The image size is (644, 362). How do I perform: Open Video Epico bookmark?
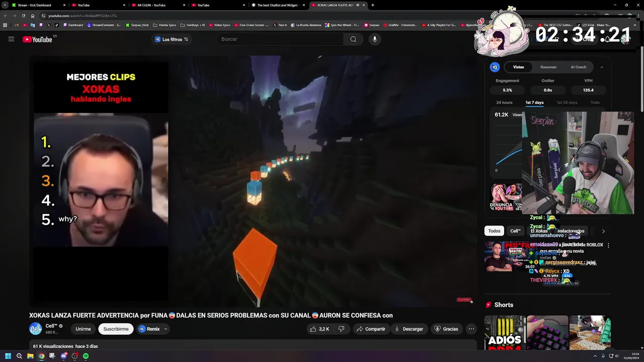[x=219, y=25]
